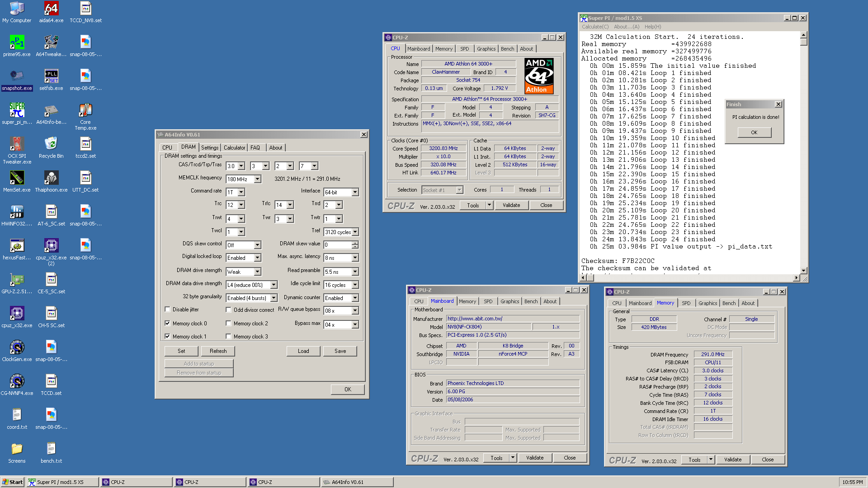Open the GPU-Z desktop icon
The width and height of the screenshot is (868, 488).
pyautogui.click(x=17, y=283)
